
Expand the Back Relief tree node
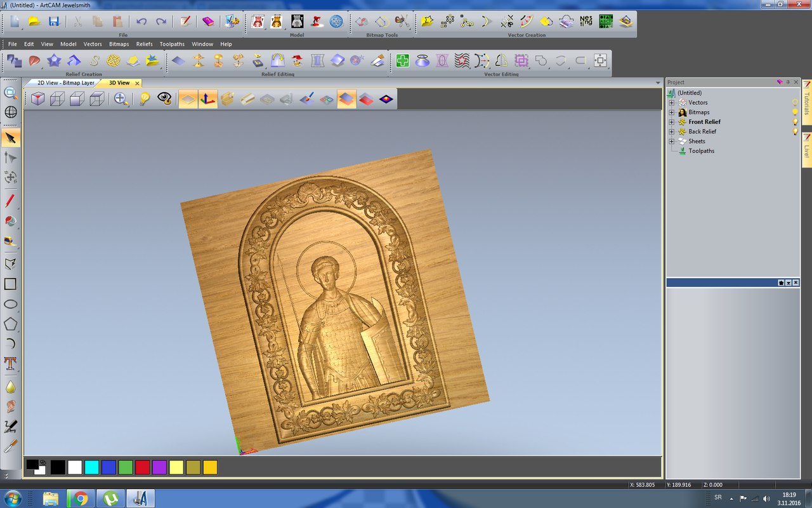pyautogui.click(x=672, y=131)
